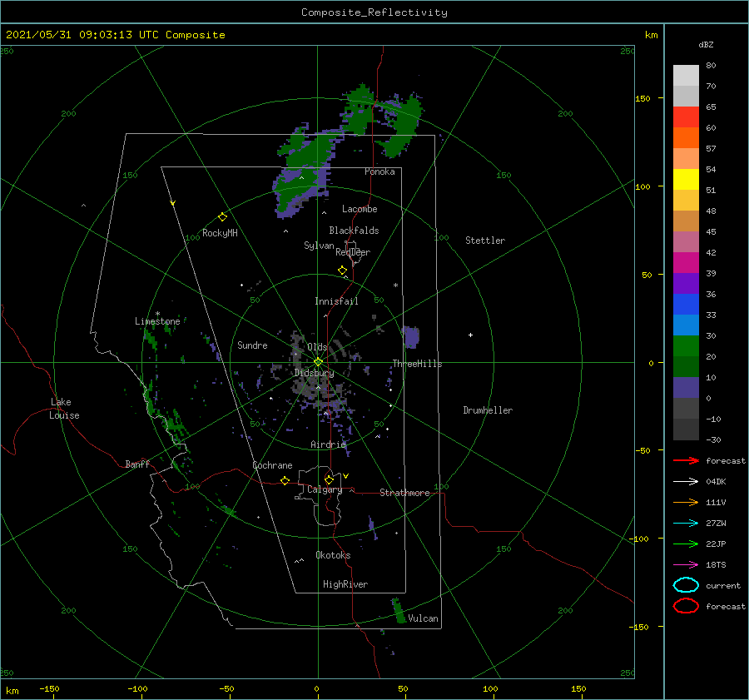Screen dimensions: 749x700
Task: Click the Airdrie town label
Action: pos(328,444)
